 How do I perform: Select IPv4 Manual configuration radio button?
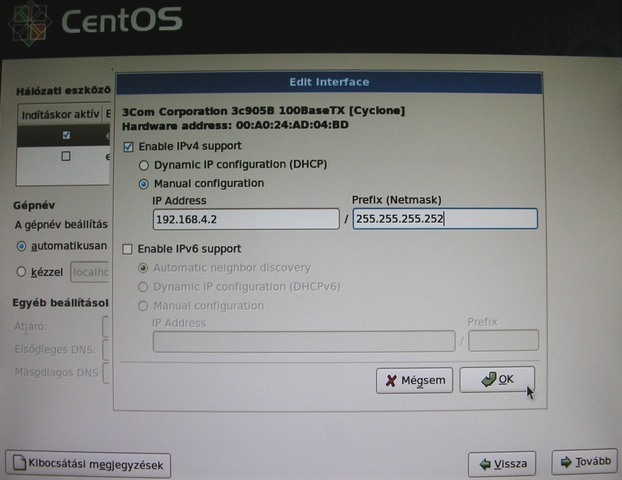[x=145, y=184]
